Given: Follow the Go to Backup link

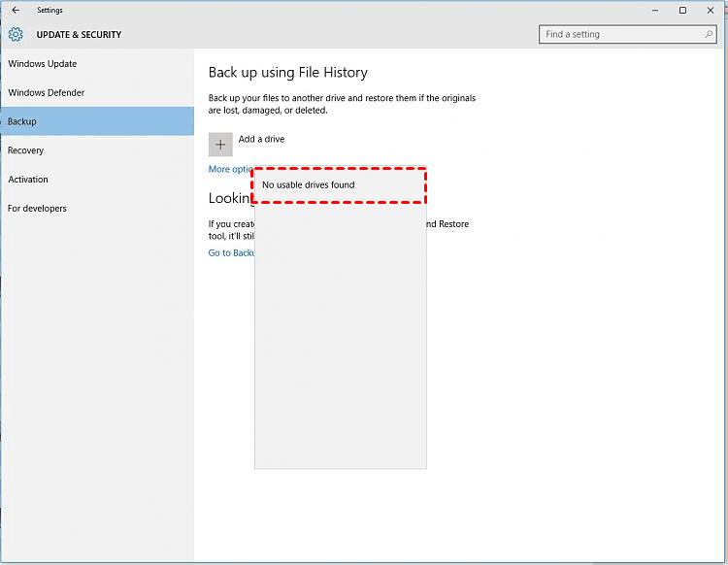Looking at the screenshot, I should [231, 253].
